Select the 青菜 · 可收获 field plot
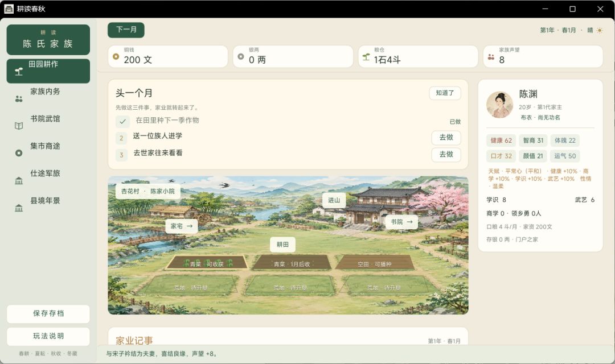The height and width of the screenshot is (364, 615). pyautogui.click(x=207, y=263)
